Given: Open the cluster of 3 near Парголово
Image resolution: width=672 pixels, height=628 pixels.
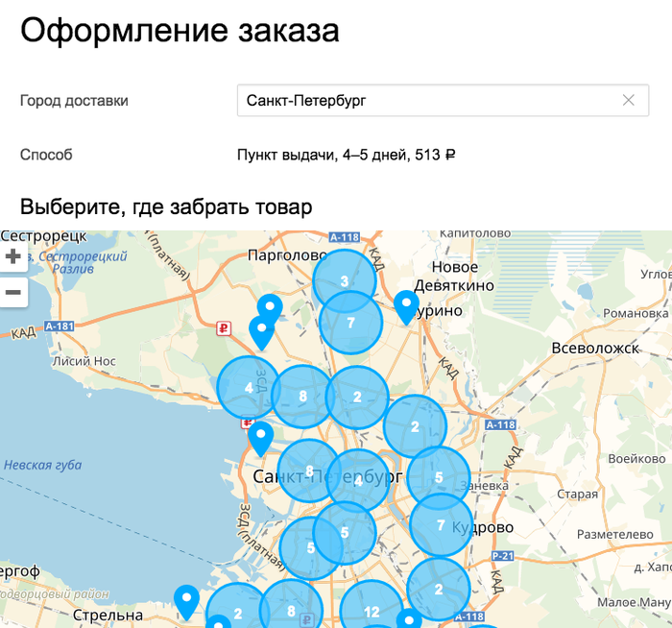Looking at the screenshot, I should pyautogui.click(x=344, y=280).
